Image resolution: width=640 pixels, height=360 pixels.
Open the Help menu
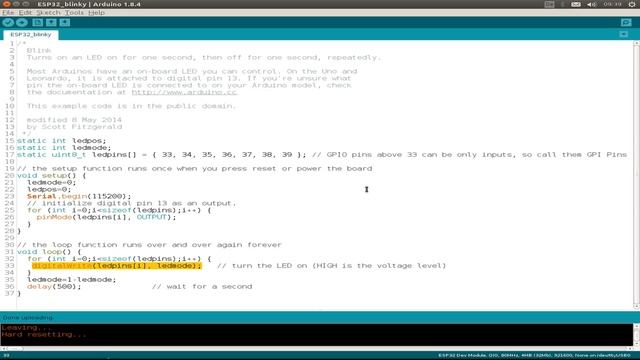97,13
